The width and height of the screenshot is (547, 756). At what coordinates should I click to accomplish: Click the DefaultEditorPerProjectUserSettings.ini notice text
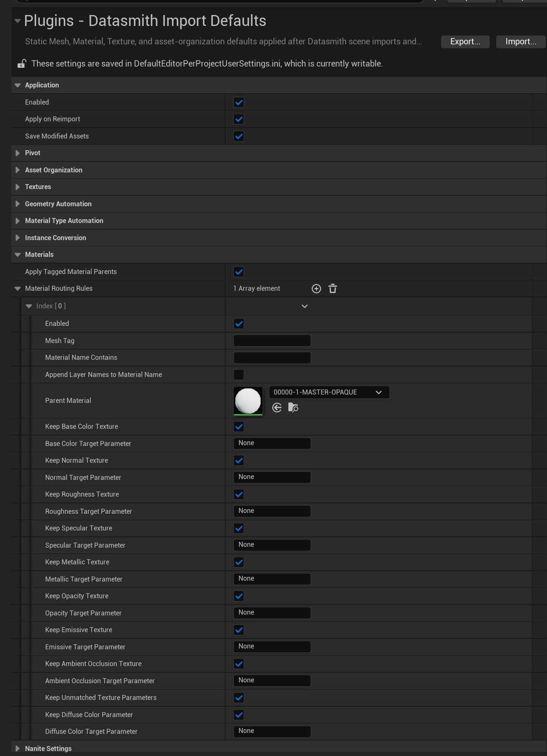point(207,64)
